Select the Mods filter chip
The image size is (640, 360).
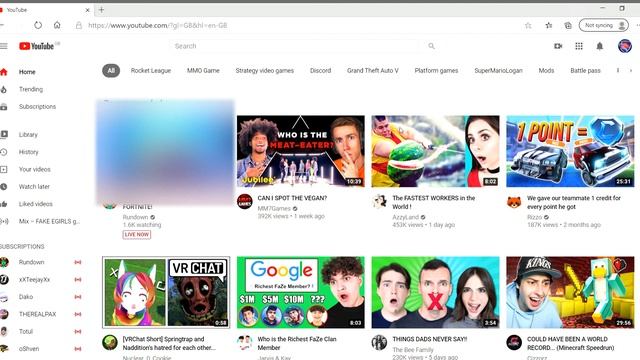tap(546, 71)
